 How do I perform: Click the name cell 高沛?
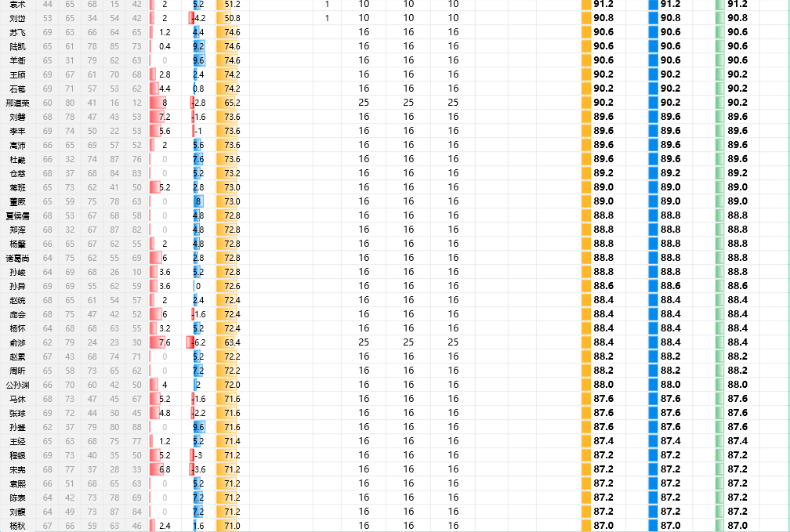pos(17,145)
